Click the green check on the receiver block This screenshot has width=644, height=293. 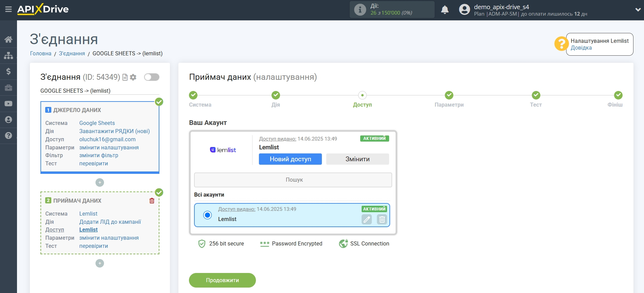click(159, 193)
